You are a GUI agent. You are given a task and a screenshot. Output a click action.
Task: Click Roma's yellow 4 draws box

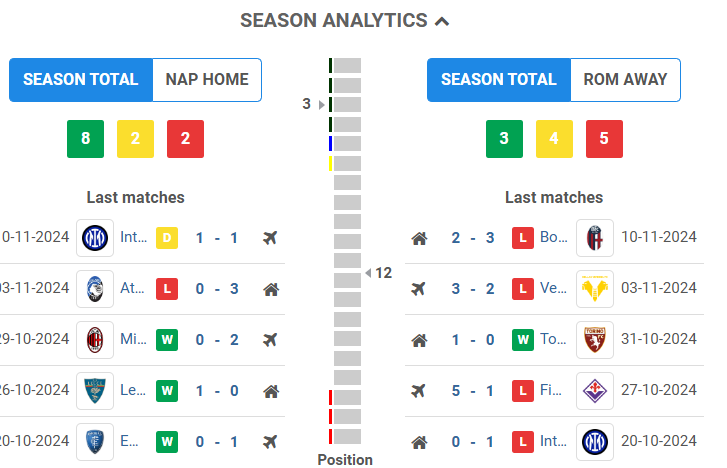[x=554, y=139]
